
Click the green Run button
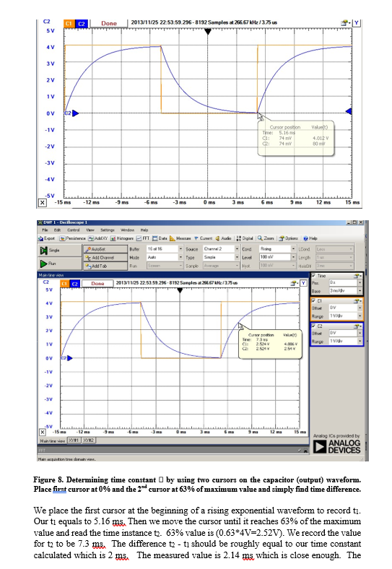click(60, 264)
